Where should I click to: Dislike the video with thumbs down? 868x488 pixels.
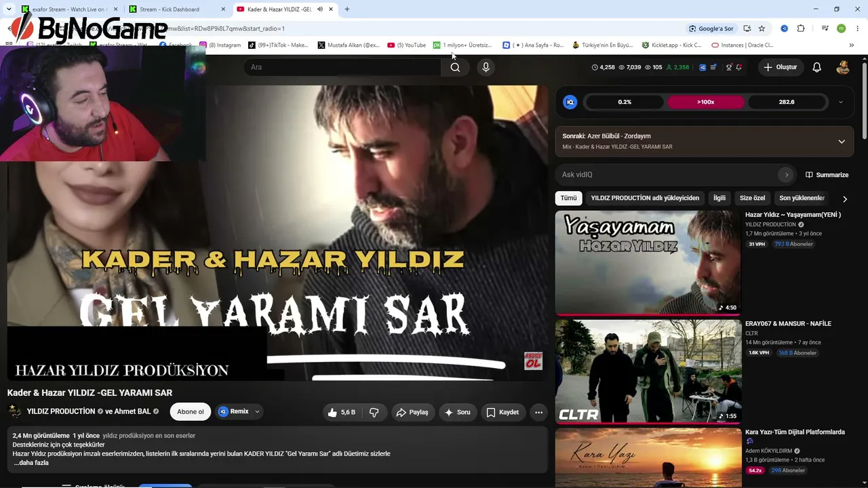coord(374,412)
